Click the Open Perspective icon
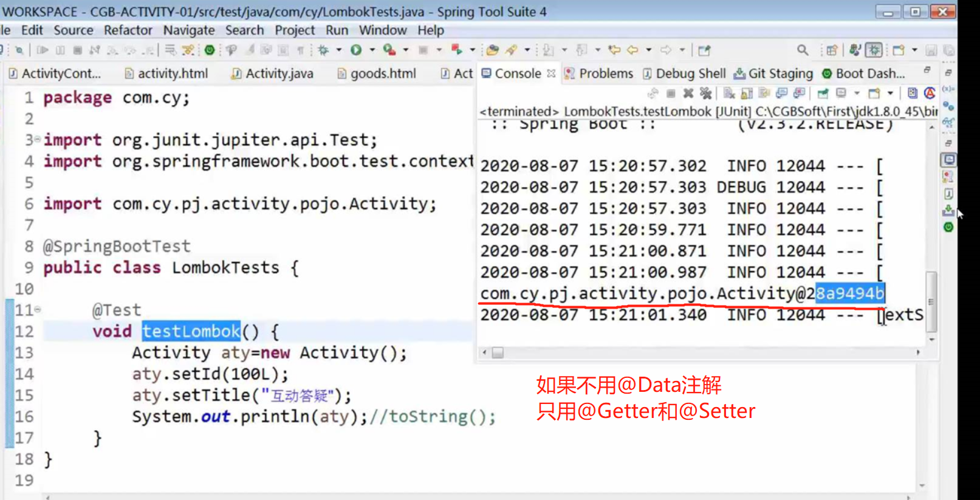This screenshot has width=980, height=500. tap(832, 50)
